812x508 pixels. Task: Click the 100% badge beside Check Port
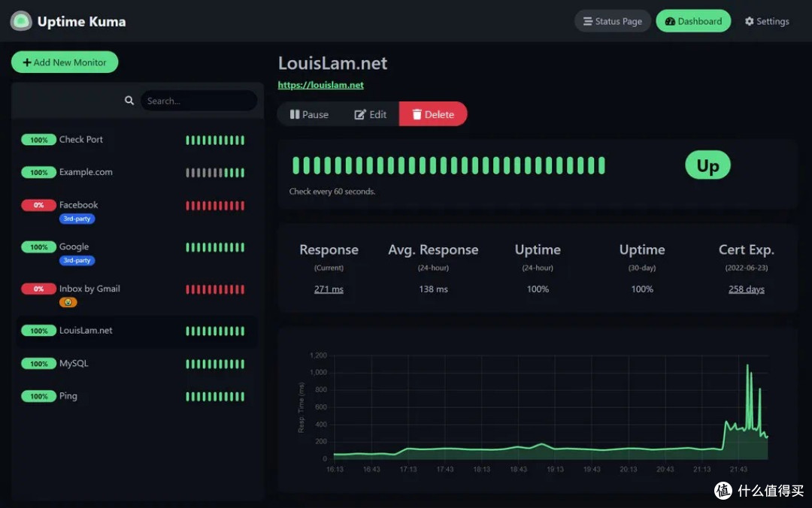(38, 140)
